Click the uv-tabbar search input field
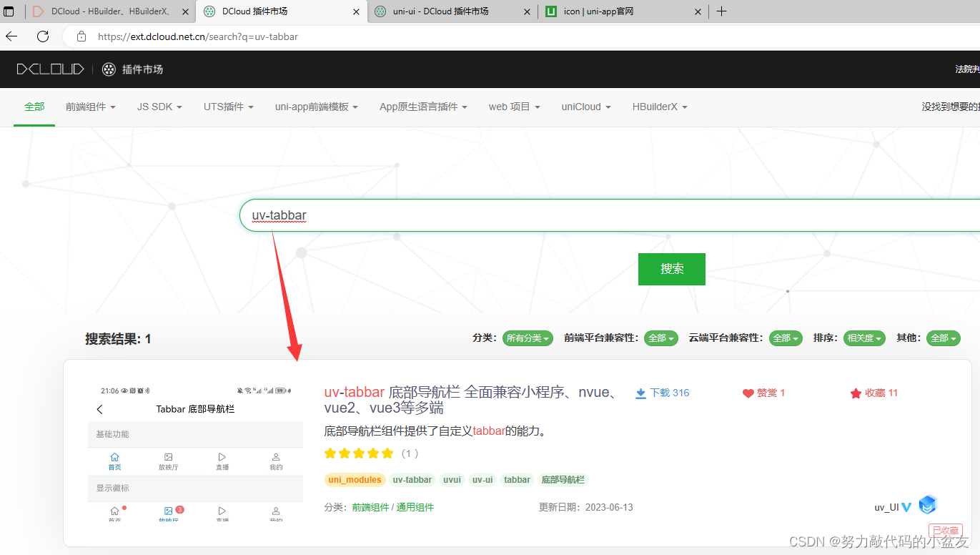 point(610,215)
